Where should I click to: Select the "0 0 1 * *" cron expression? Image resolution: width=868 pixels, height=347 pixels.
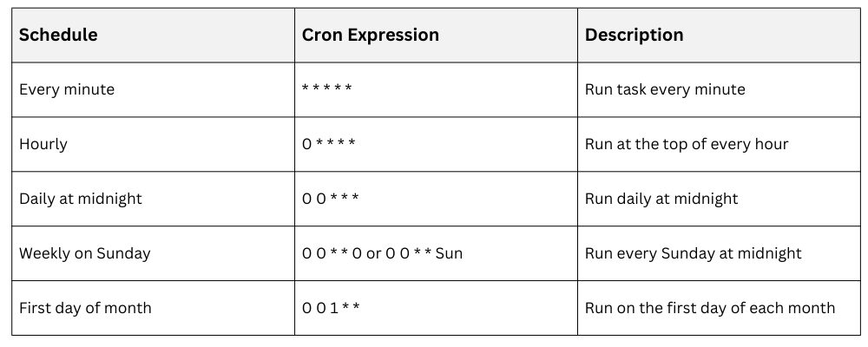coord(332,308)
